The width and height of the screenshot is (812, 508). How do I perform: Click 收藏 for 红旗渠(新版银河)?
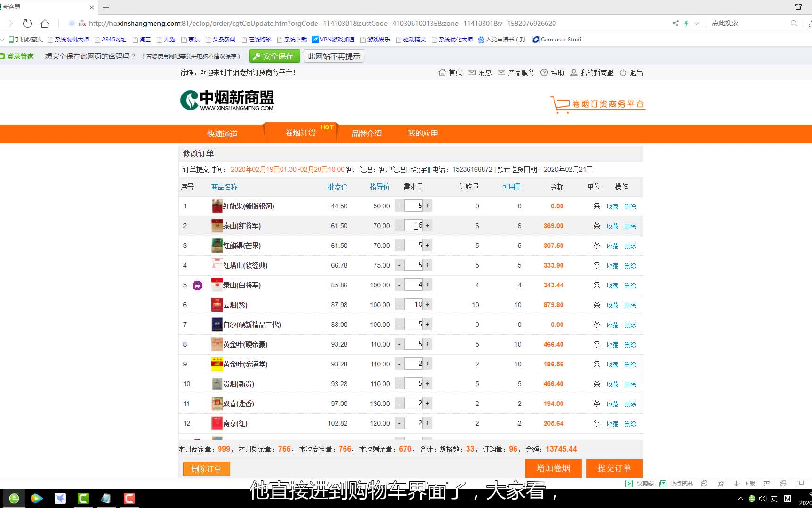(x=612, y=206)
